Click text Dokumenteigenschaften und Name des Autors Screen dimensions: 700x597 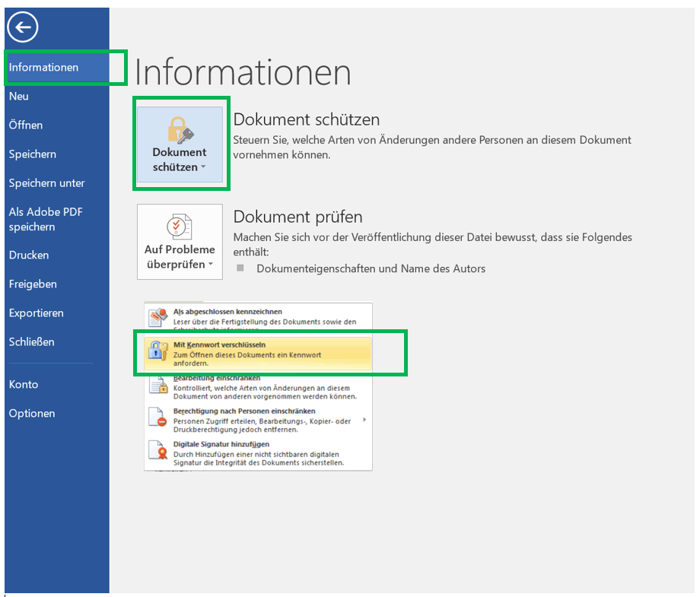[371, 268]
